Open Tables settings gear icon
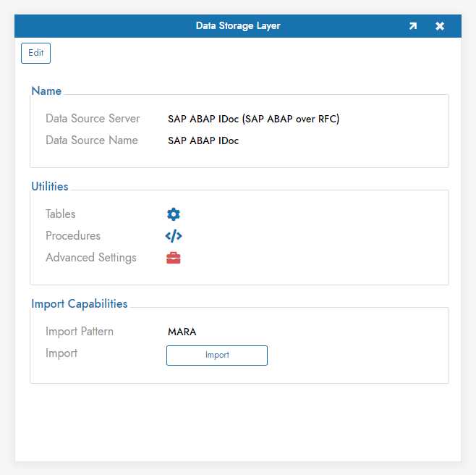The image size is (476, 475). coord(174,214)
